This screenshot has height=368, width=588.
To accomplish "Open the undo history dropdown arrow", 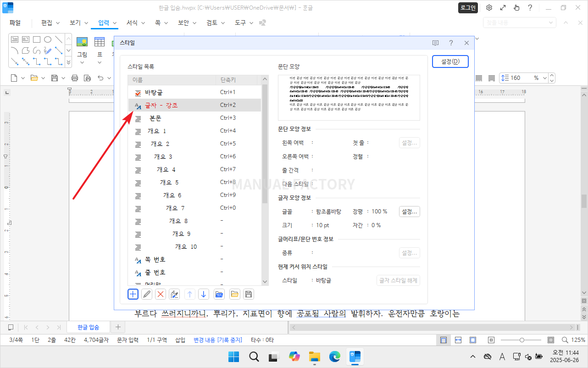I will tap(110, 78).
